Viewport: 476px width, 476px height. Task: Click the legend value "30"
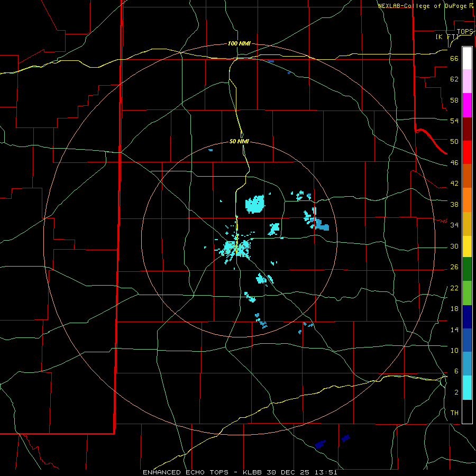[x=454, y=246]
